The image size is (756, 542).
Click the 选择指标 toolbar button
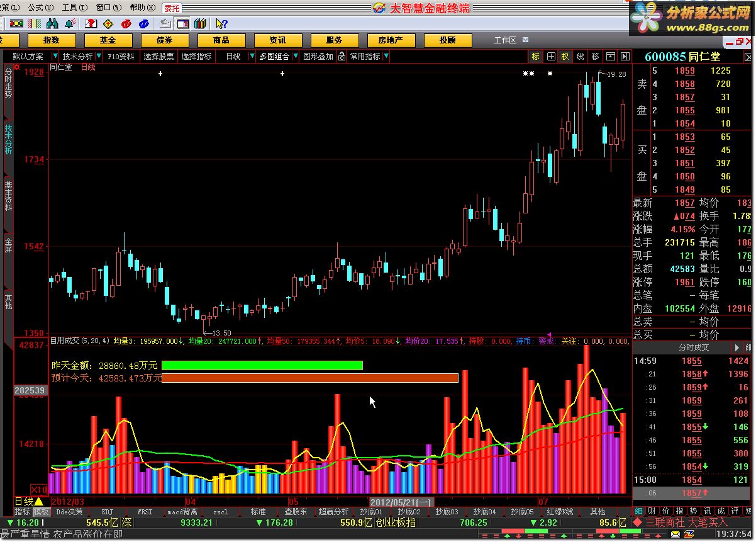pos(197,57)
